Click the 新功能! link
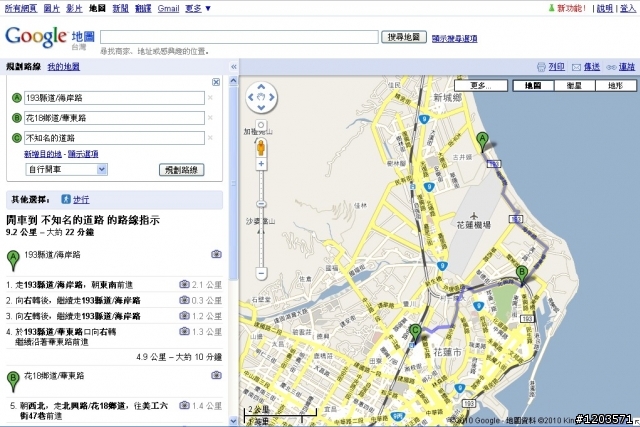 (571, 8)
